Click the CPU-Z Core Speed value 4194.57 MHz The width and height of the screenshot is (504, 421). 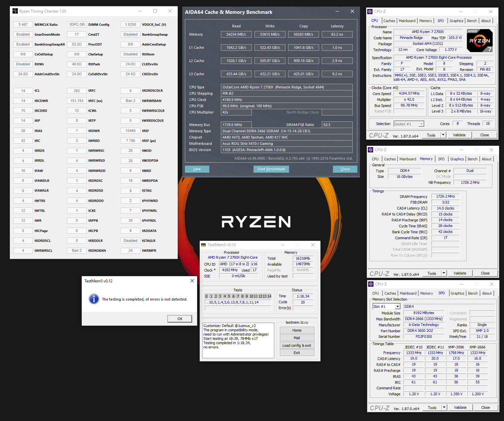click(x=409, y=93)
